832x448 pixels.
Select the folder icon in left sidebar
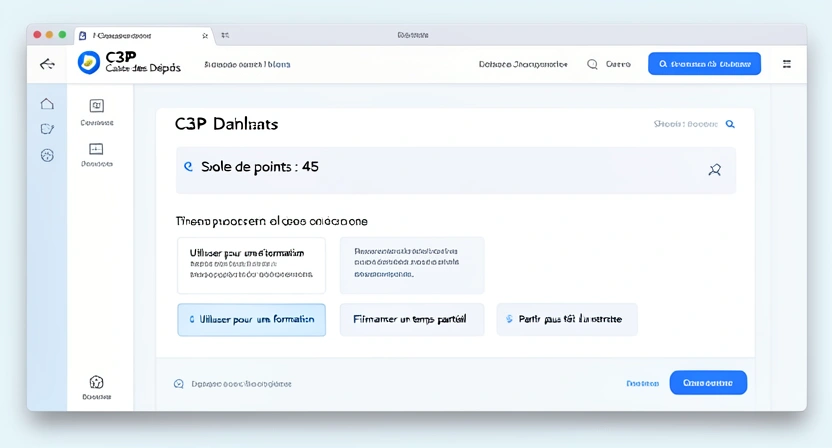47,128
